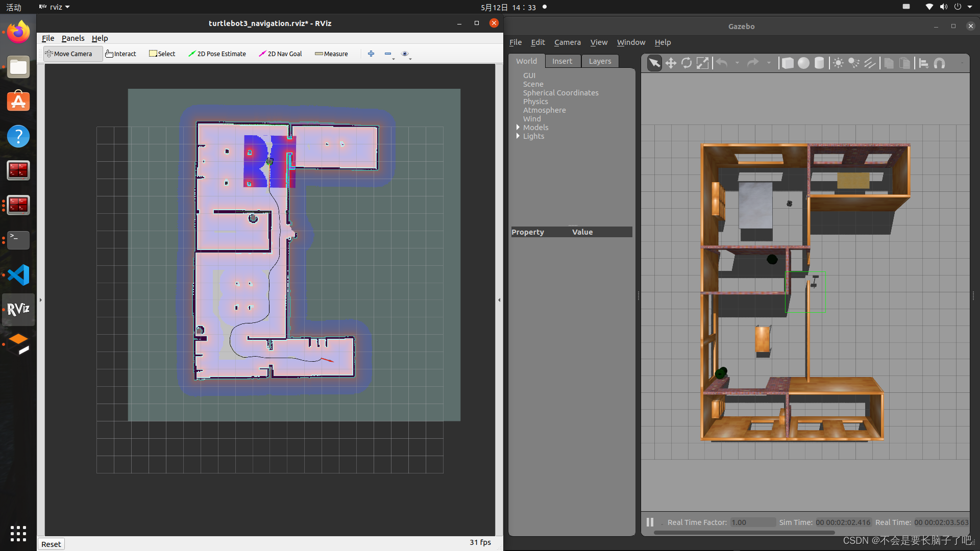Click zoom in icon in RViz toolbar
980x551 pixels.
(371, 53)
